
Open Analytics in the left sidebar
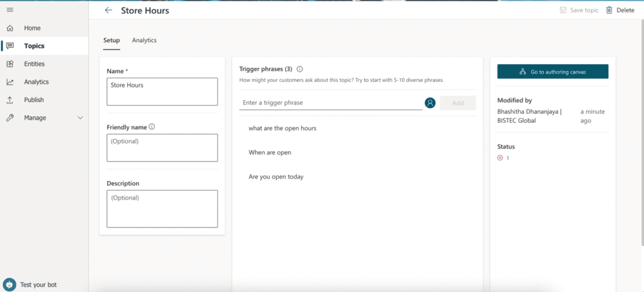pos(36,82)
